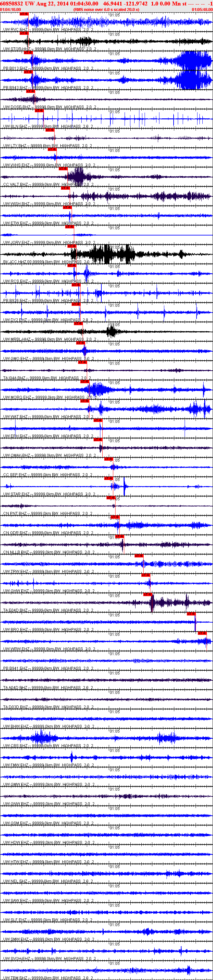Select the UW OMAK BHZ trace label
The width and height of the screenshot is (213, 980).
49,455
